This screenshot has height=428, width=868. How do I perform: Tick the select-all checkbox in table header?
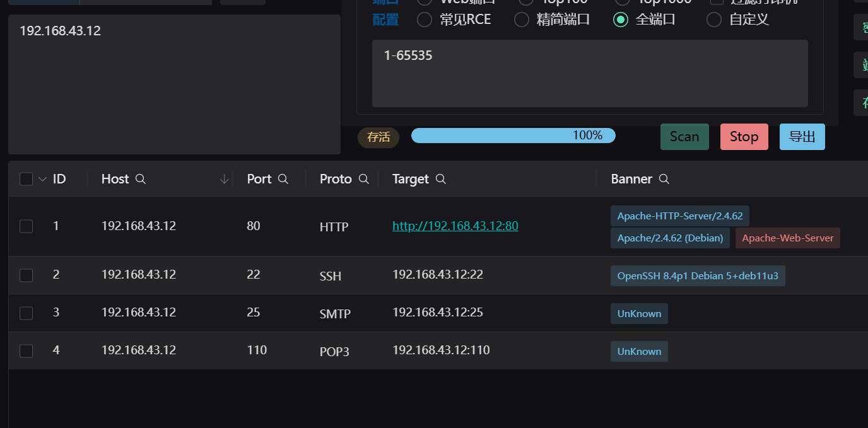point(26,179)
